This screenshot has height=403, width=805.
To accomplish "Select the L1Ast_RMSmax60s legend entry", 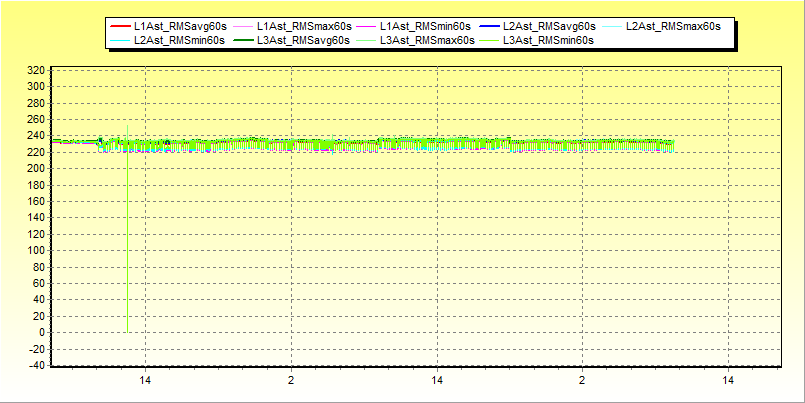I will point(304,26).
